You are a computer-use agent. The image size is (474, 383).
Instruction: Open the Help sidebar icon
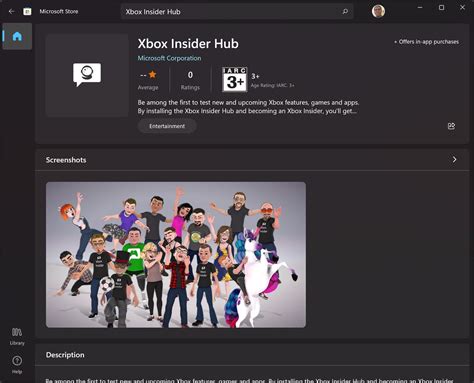[x=17, y=365]
